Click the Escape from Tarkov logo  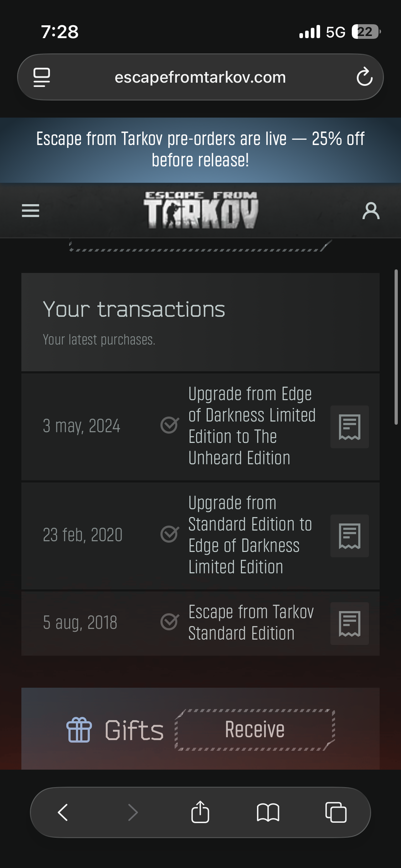tap(200, 210)
